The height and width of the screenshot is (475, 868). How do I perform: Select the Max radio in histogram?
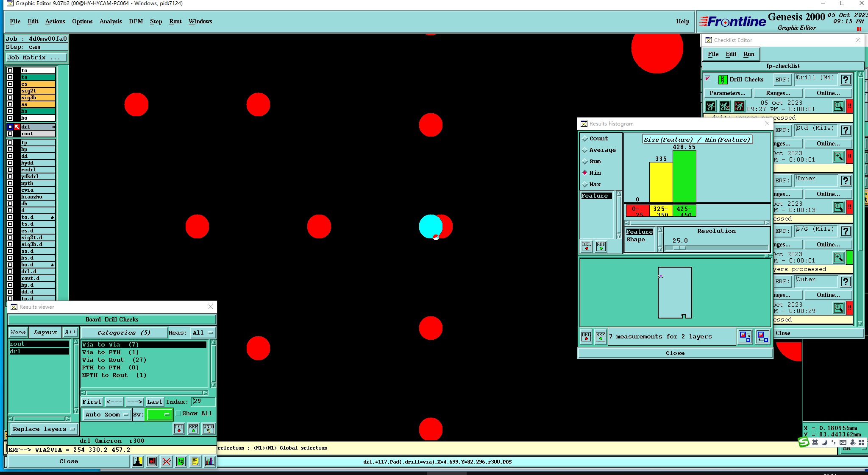tap(585, 184)
